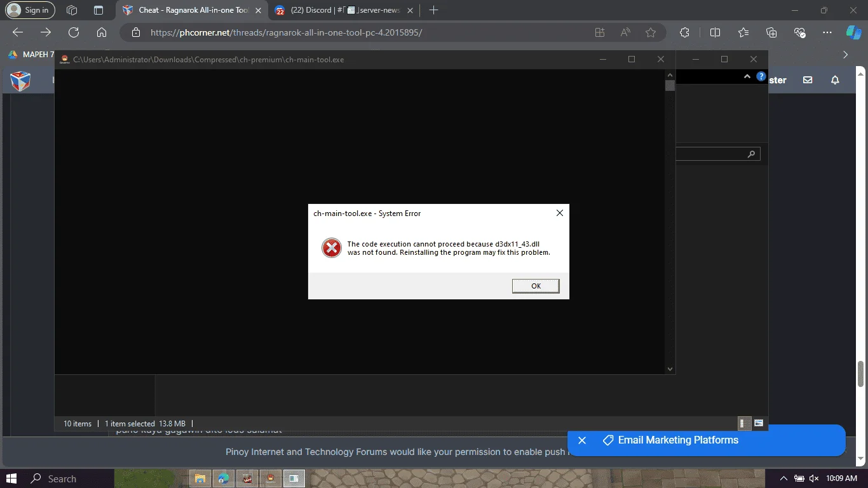
Task: Open the highlighted last taskbar app button
Action: pyautogui.click(x=294, y=478)
